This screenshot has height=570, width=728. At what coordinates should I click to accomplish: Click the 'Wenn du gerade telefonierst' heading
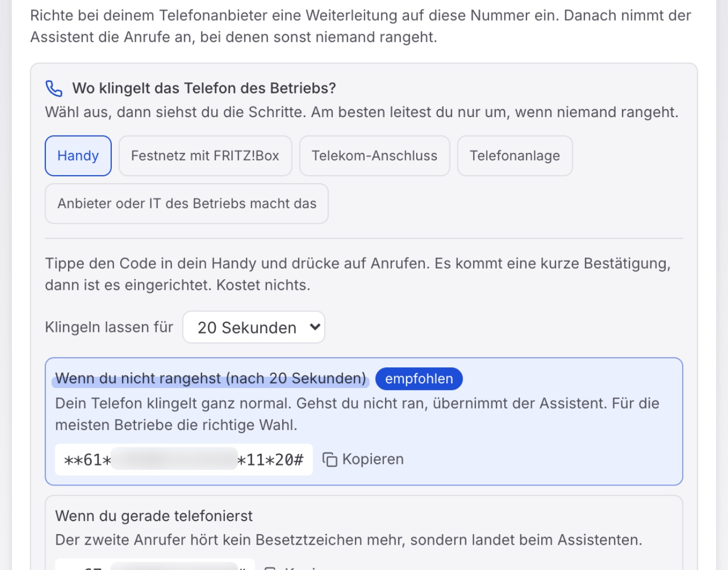154,516
